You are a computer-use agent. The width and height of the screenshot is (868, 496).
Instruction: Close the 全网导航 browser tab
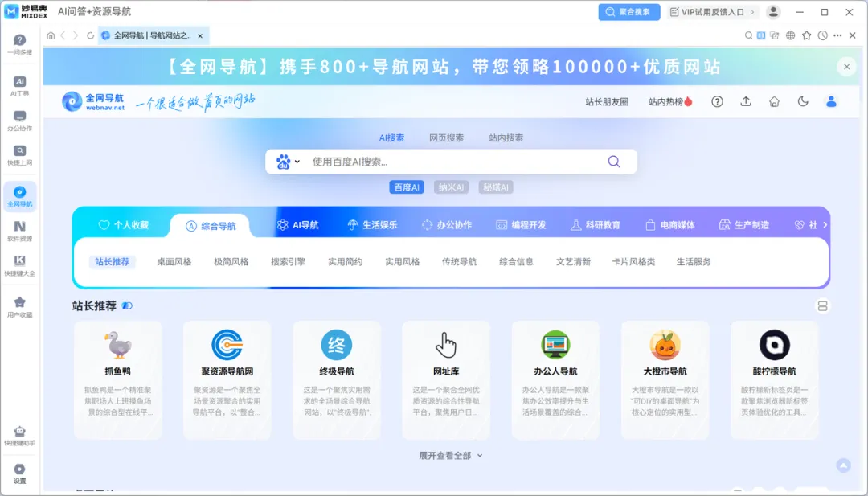click(200, 35)
